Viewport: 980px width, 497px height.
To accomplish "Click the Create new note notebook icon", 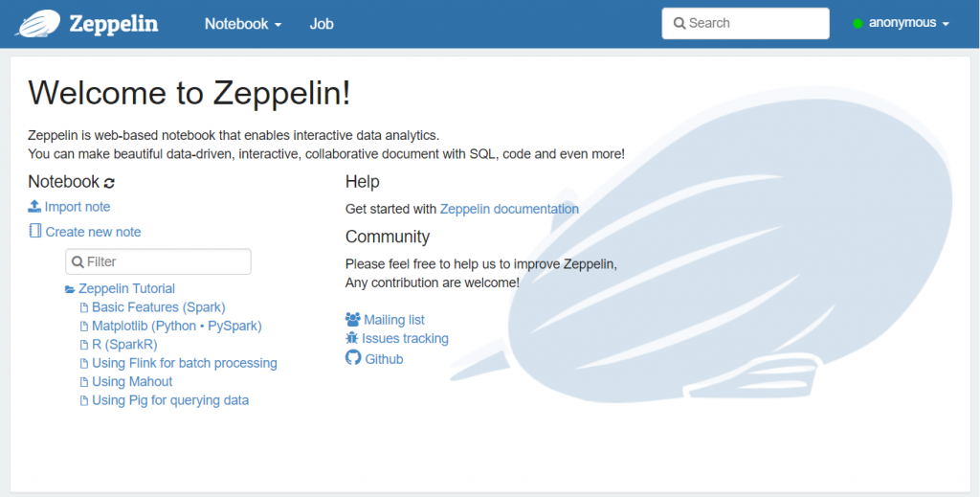I will pos(35,232).
